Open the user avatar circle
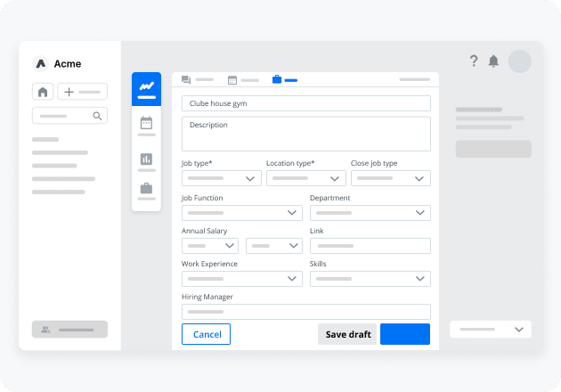Screen dimensions: 561x392 pyautogui.click(x=519, y=61)
